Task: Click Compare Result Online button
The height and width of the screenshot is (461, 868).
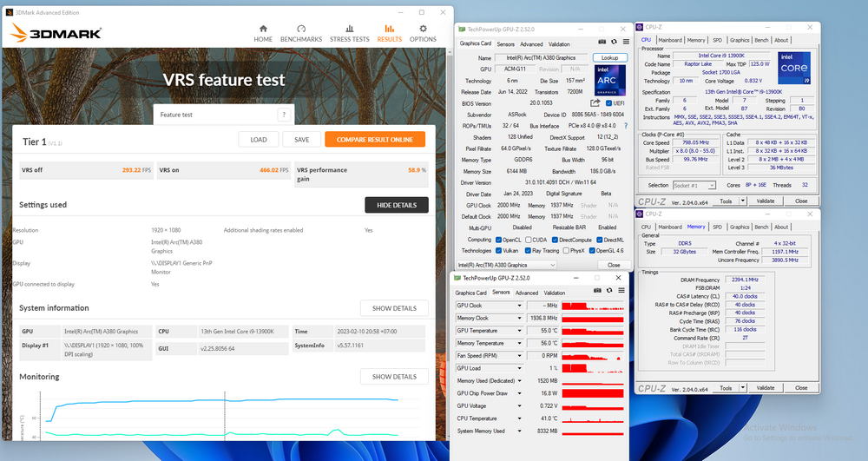Action: point(375,140)
